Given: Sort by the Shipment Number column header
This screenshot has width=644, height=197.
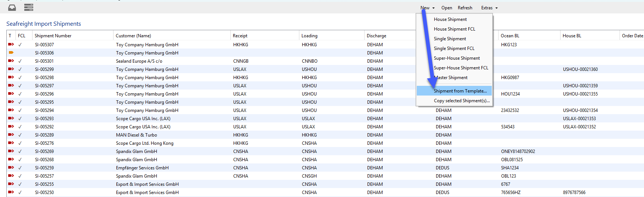Looking at the screenshot, I should coord(53,36).
